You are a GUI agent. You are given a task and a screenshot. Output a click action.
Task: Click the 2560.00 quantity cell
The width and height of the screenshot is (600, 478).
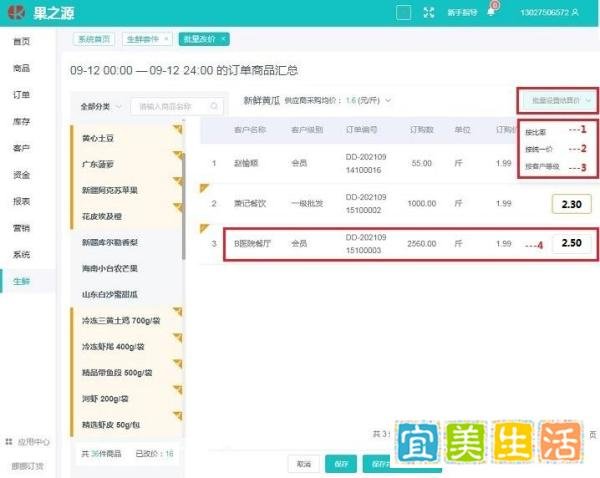422,243
